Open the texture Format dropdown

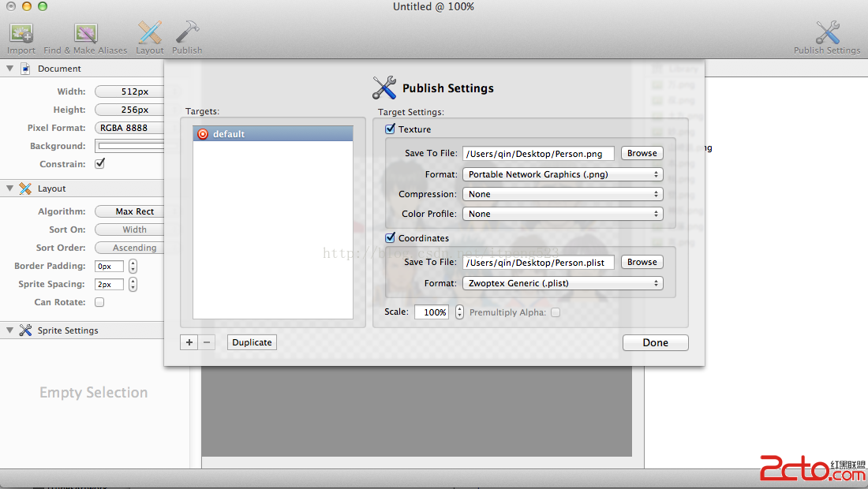(x=563, y=174)
